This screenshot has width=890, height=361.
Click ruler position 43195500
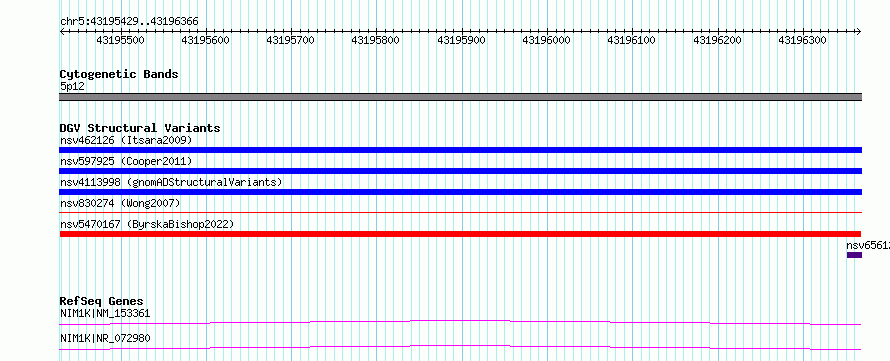coord(120,40)
